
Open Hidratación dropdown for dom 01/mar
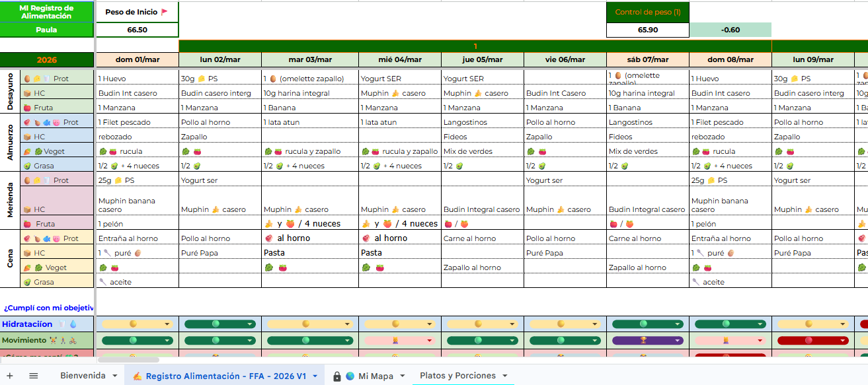tap(167, 324)
